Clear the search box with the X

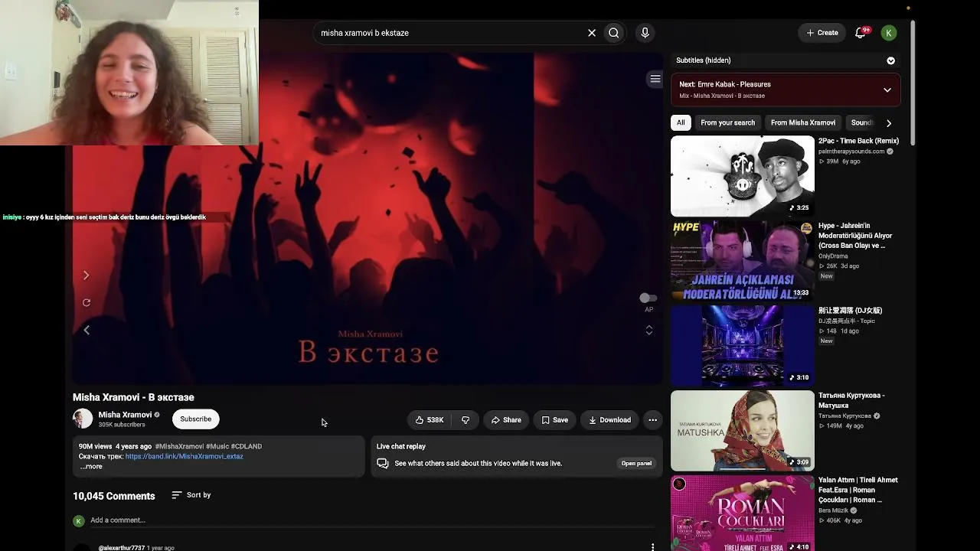point(592,33)
